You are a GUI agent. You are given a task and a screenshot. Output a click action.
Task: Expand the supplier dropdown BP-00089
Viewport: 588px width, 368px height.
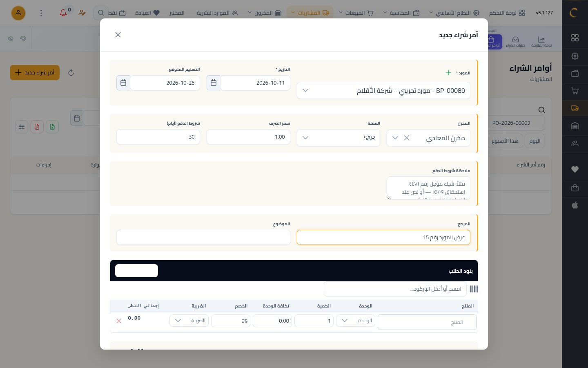pos(305,90)
